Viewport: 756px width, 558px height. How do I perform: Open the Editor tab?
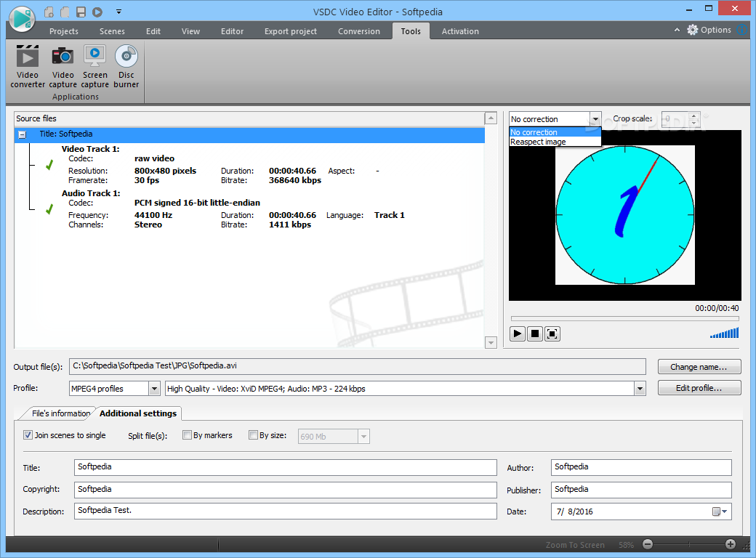[x=232, y=31]
